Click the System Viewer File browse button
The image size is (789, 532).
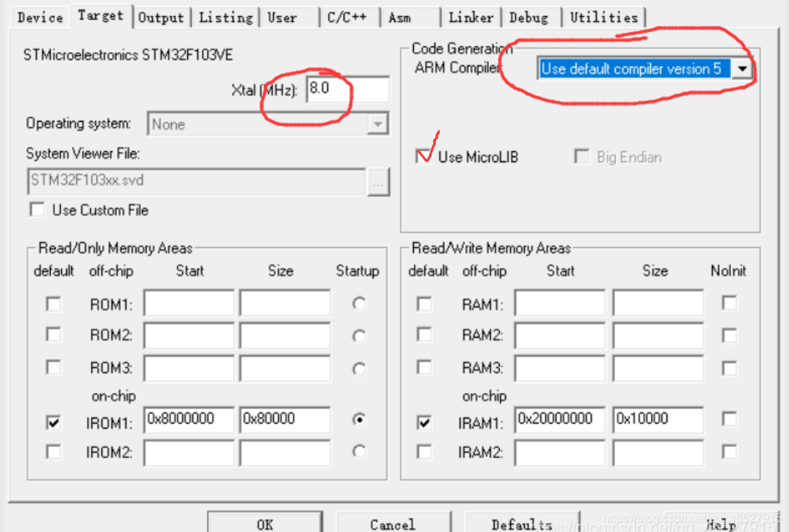pyautogui.click(x=378, y=182)
